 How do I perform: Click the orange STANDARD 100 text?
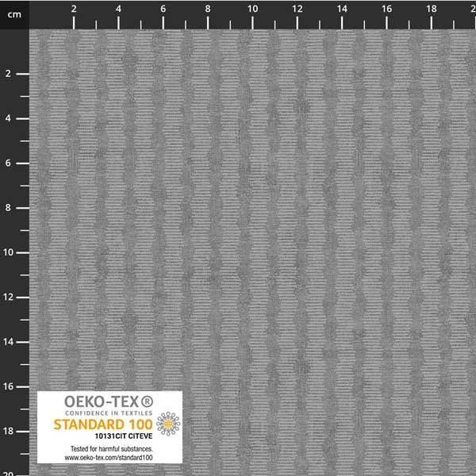point(105,424)
